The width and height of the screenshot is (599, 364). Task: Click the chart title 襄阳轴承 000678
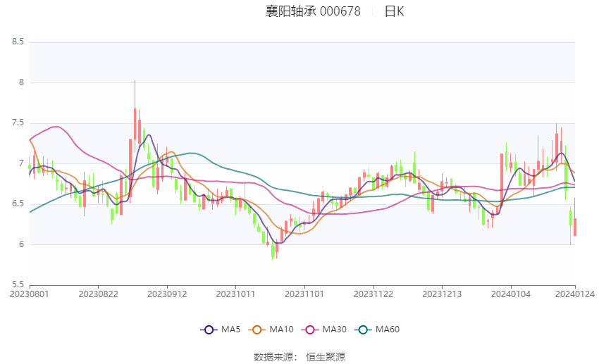[x=313, y=11]
